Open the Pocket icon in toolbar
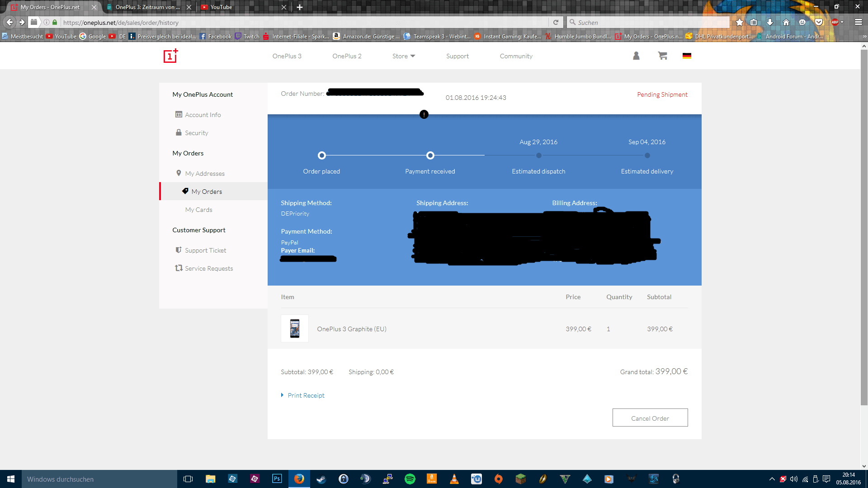This screenshot has width=868, height=488. 819,22
